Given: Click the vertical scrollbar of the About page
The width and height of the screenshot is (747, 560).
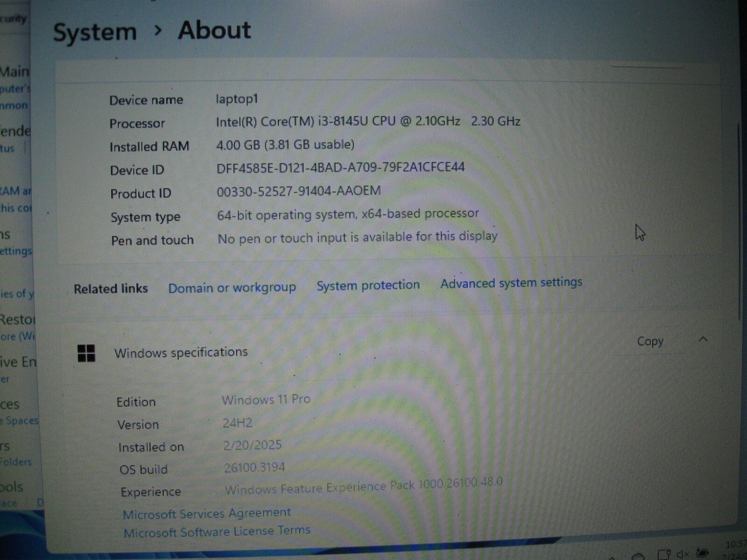Looking at the screenshot, I should click(x=739, y=222).
